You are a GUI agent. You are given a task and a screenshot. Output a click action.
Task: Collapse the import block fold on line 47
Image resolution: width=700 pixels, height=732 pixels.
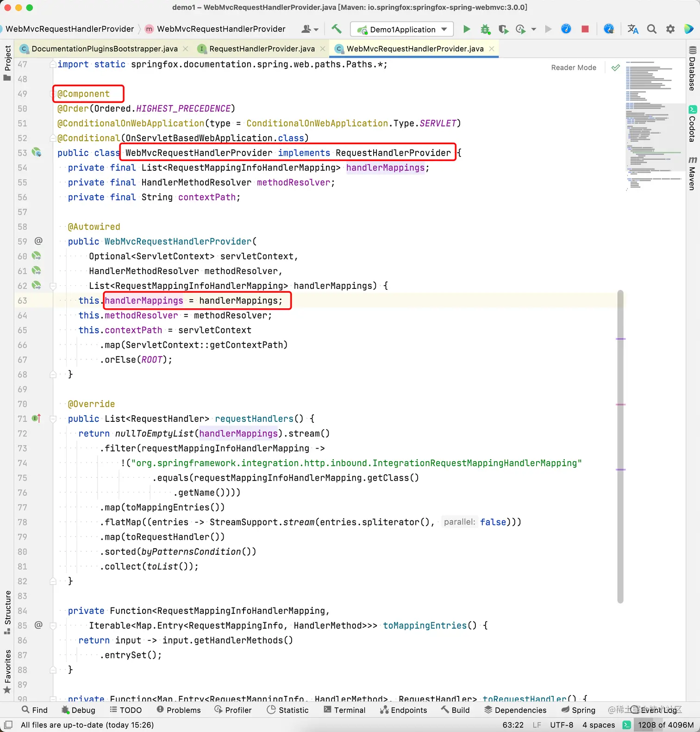(53, 64)
